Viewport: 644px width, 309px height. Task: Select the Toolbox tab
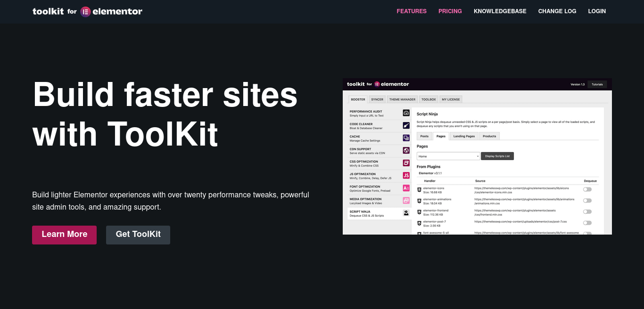click(x=429, y=99)
